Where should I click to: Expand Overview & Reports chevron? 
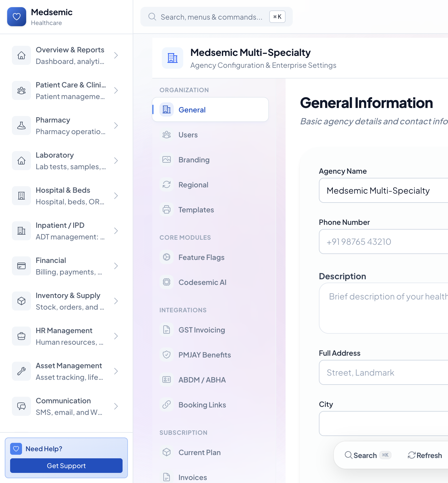coord(116,55)
